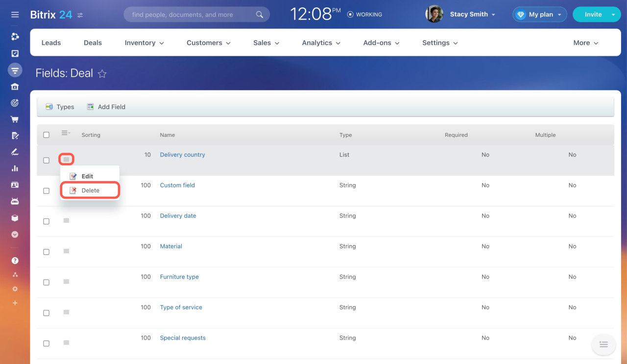Open the row actions menu for Material
The width and height of the screenshot is (627, 364).
tap(66, 251)
